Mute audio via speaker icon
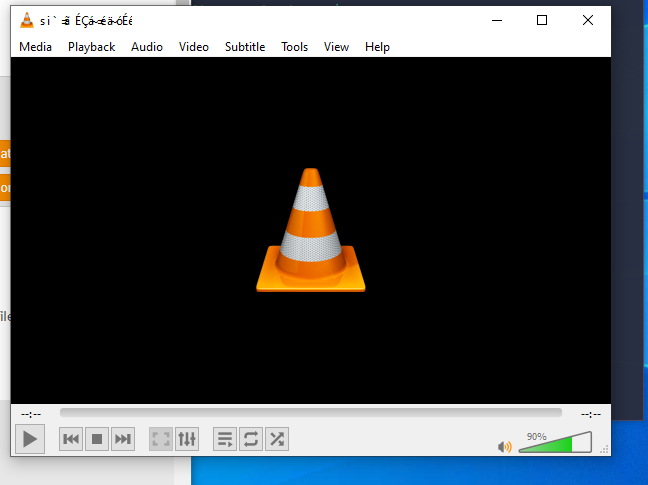The width and height of the screenshot is (648, 485). tap(505, 447)
